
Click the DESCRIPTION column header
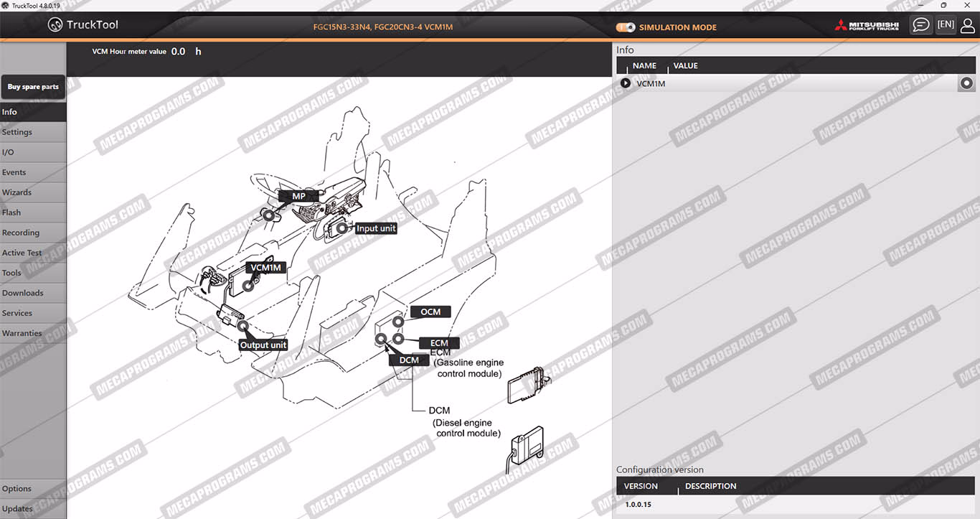tap(710, 486)
